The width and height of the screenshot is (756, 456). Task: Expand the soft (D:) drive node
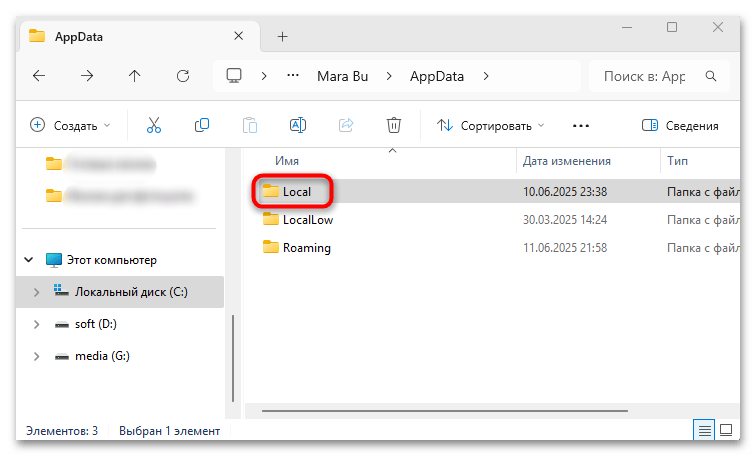tap(37, 324)
